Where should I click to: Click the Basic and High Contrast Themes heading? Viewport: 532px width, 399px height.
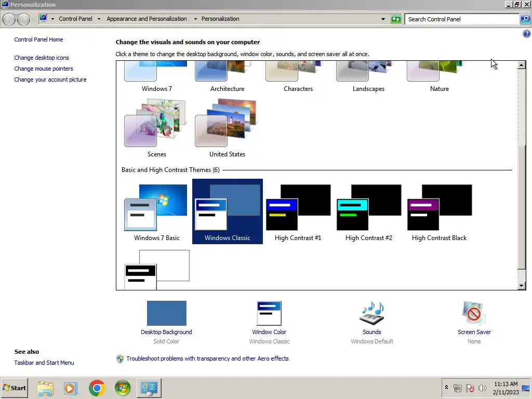pyautogui.click(x=170, y=170)
